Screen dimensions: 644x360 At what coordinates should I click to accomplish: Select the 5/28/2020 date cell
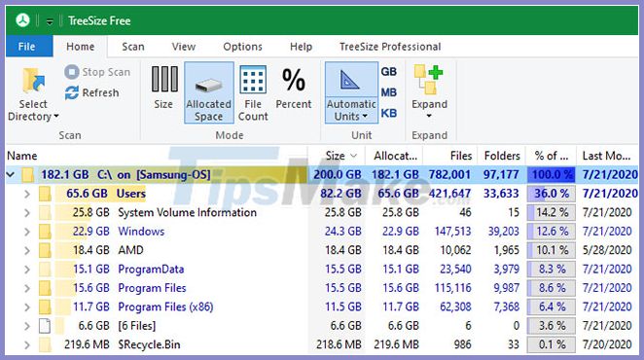pos(607,250)
